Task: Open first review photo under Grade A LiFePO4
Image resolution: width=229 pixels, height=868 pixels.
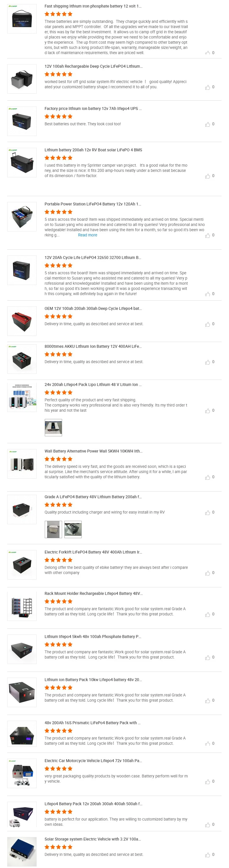Action: [x=53, y=529]
